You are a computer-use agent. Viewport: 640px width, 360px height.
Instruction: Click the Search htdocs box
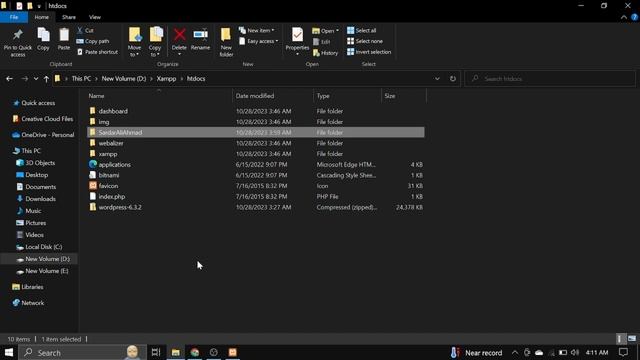[x=550, y=79]
